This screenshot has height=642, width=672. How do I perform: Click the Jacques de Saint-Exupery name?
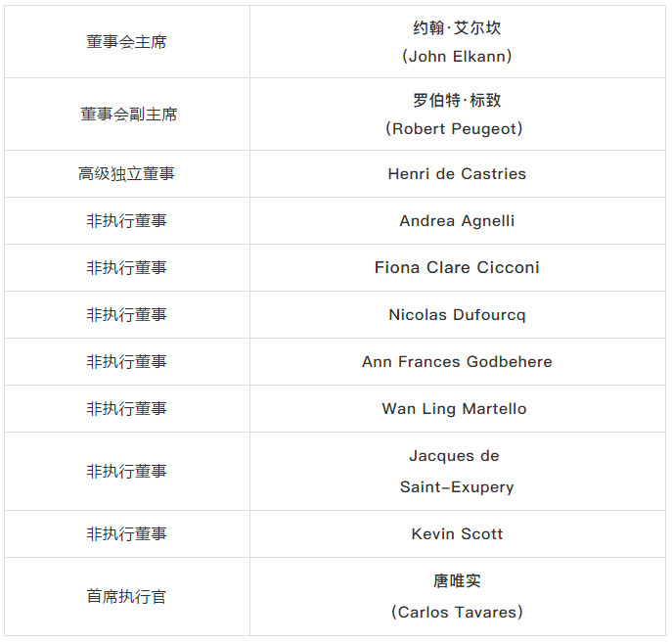click(456, 472)
